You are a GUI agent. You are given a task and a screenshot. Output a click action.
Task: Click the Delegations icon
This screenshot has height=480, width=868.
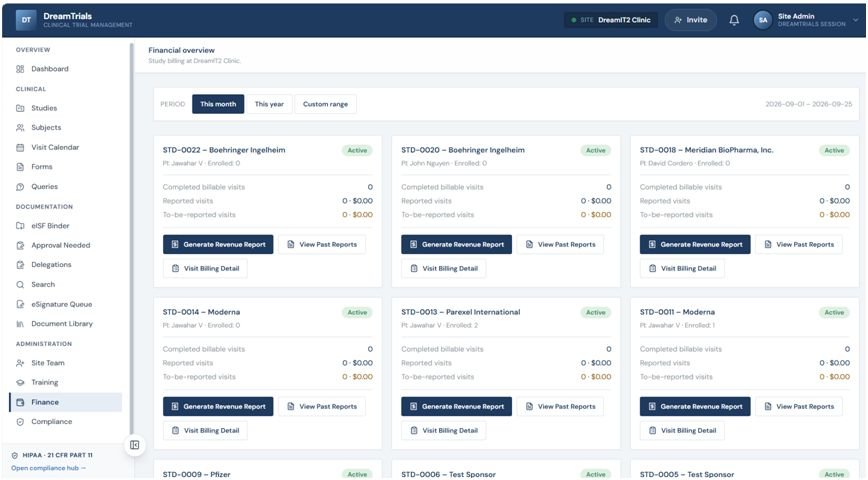coord(20,265)
